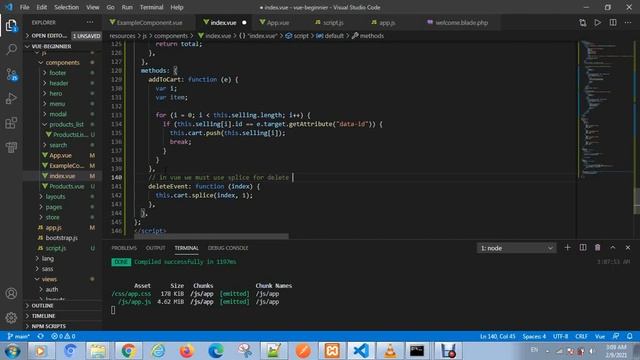Open Firefox from the taskbar
Screen dimensions: 640x360
[187, 351]
